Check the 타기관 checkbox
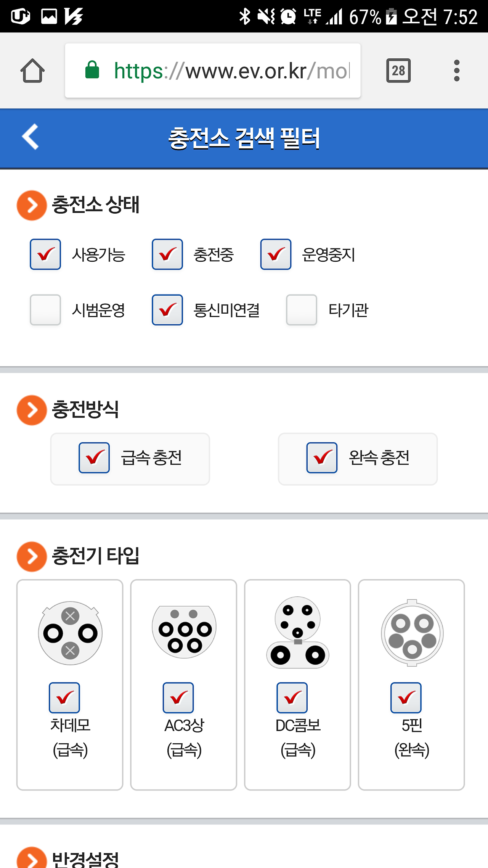Image resolution: width=488 pixels, height=868 pixels. tap(302, 310)
